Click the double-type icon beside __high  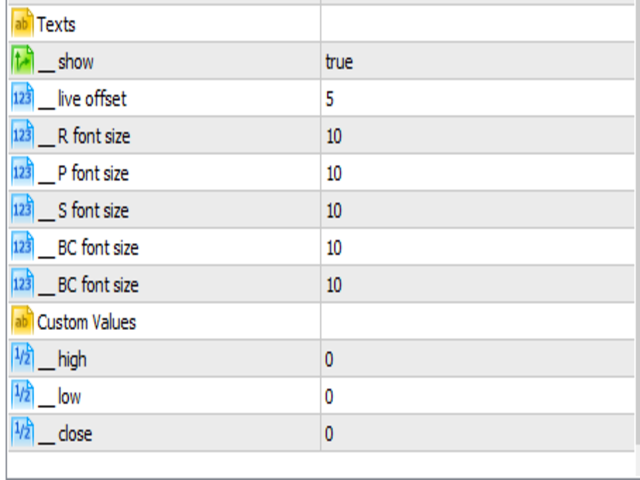pos(22,359)
